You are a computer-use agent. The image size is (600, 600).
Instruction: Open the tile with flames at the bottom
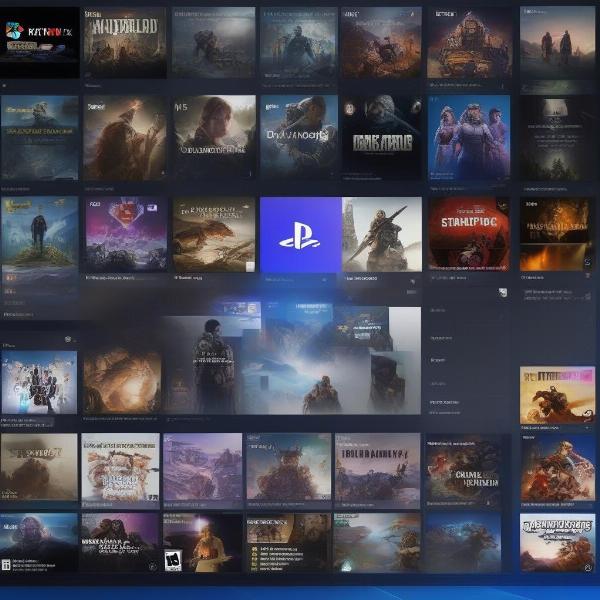[557, 234]
